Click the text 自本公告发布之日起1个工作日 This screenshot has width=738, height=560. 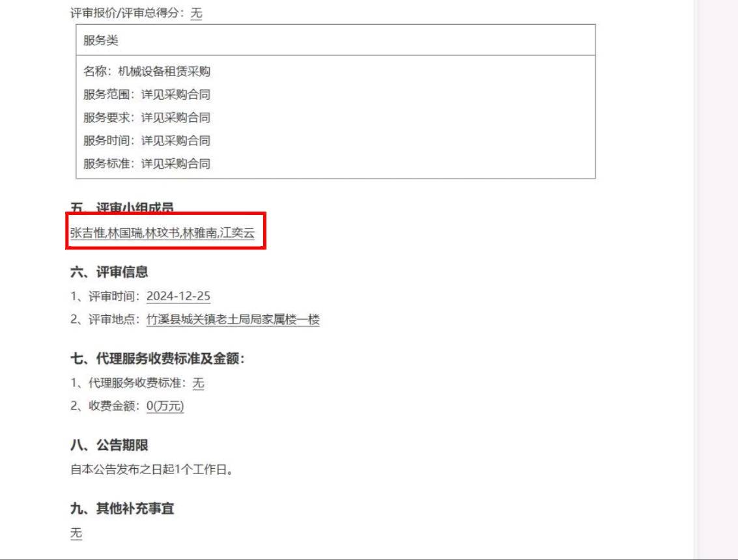point(149,469)
